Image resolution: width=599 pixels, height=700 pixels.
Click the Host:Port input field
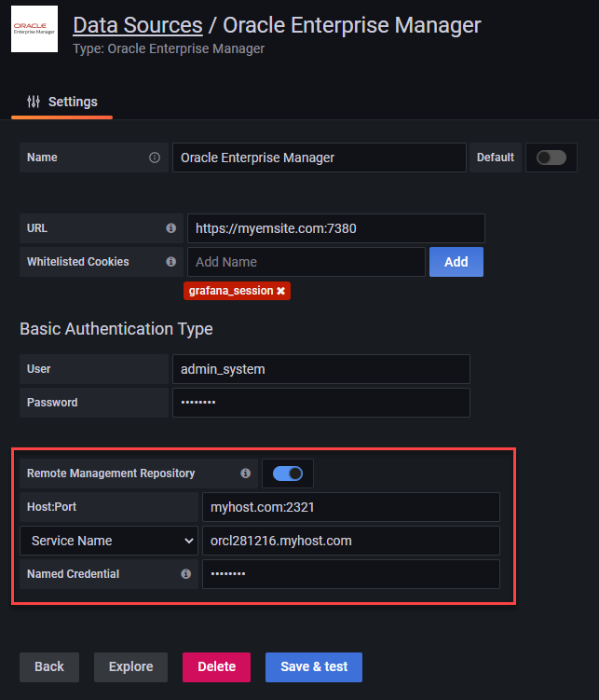[x=351, y=507]
